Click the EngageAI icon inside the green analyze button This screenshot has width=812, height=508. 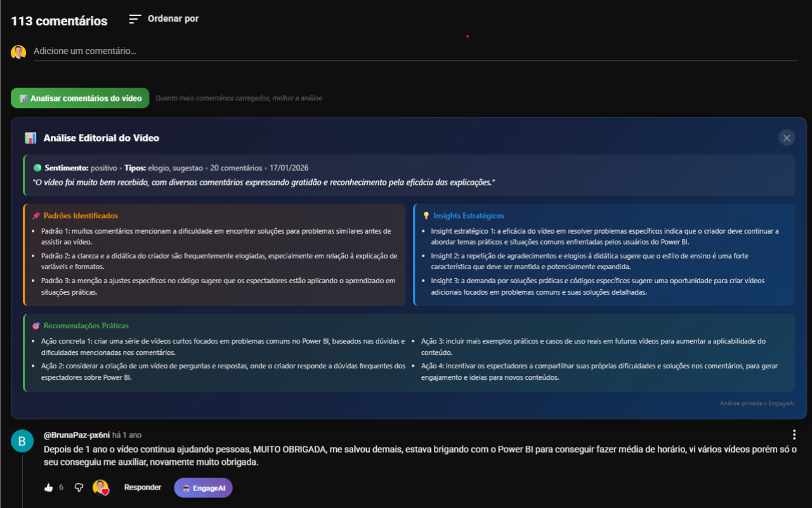click(x=24, y=98)
